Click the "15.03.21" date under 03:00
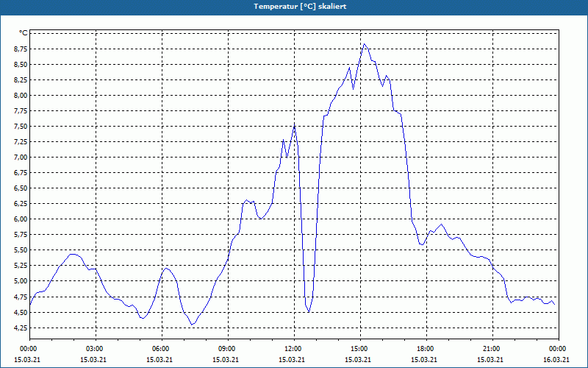The width and height of the screenshot is (588, 368). click(x=93, y=359)
